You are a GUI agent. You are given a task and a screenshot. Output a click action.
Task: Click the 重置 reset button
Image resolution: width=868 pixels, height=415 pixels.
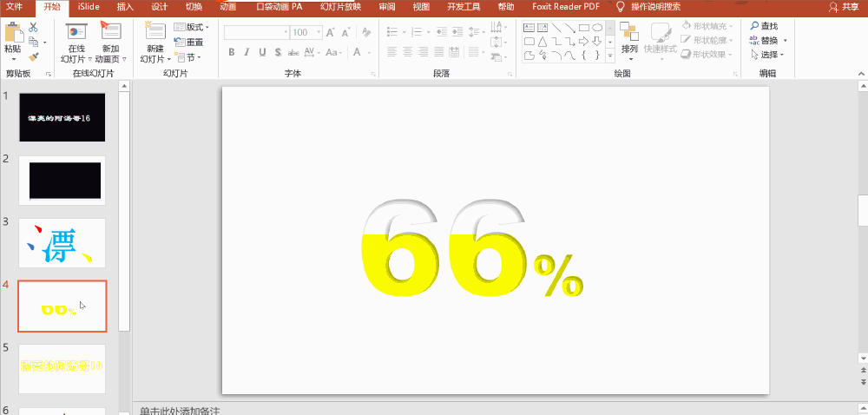[188, 42]
